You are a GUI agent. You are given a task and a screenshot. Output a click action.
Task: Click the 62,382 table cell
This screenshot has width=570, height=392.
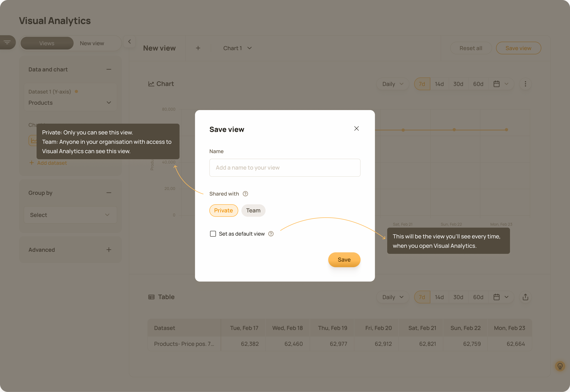[x=250, y=344]
